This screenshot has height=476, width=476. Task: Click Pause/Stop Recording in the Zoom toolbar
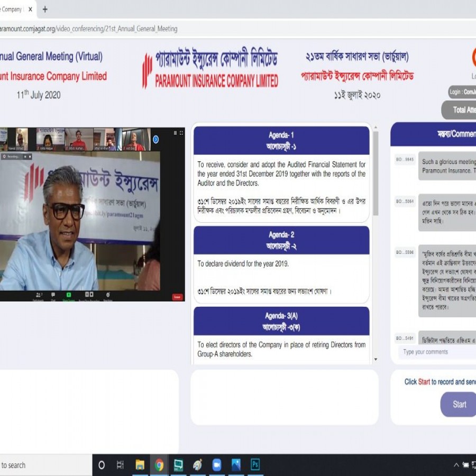[x=89, y=296]
